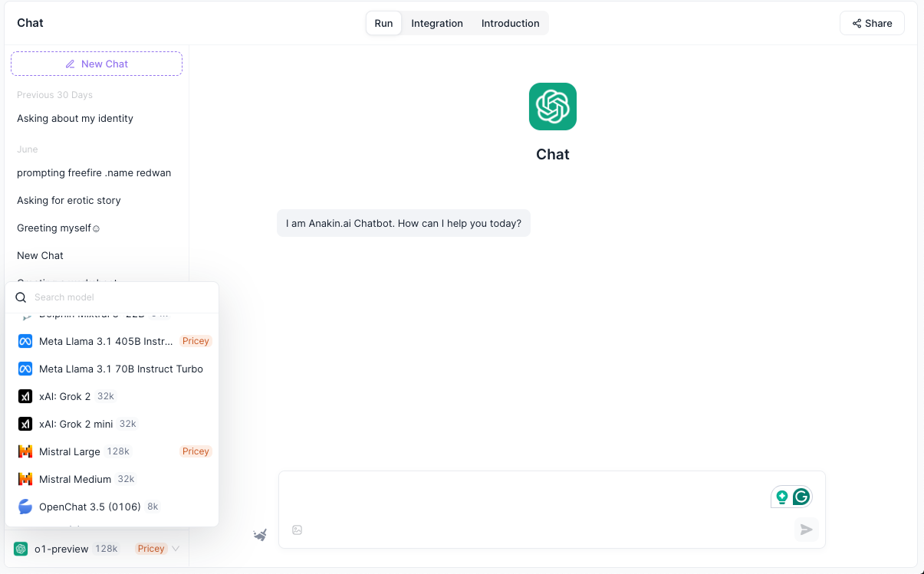Click Mistral icon beside Mistral Medium
The width and height of the screenshot is (924, 574).
[x=25, y=479]
